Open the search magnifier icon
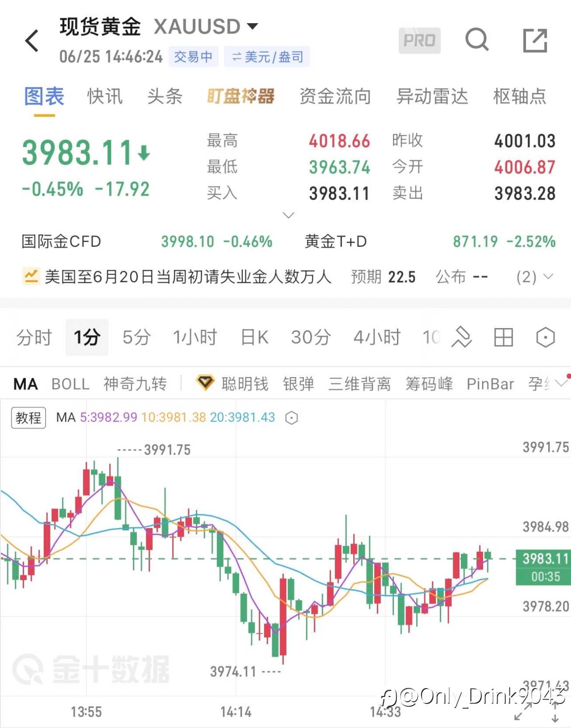This screenshot has width=571, height=728. pyautogui.click(x=477, y=40)
